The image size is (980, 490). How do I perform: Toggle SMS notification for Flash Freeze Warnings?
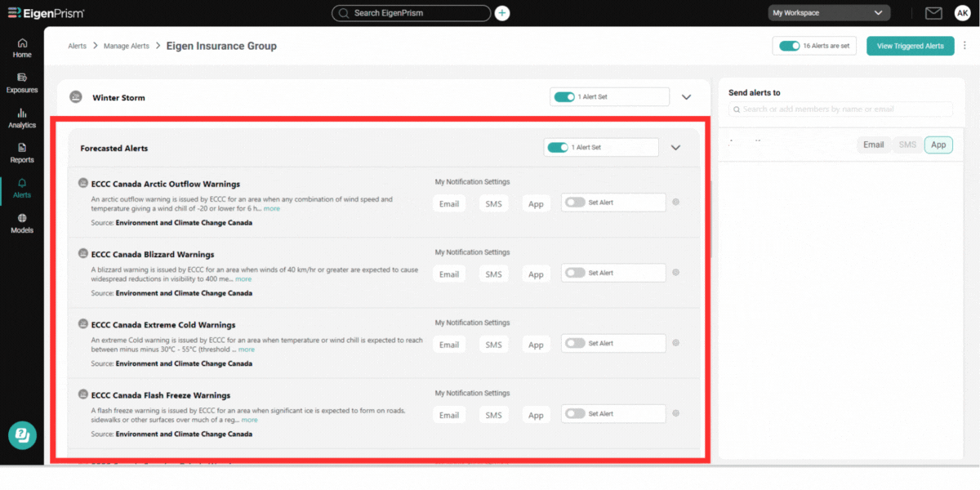493,414
